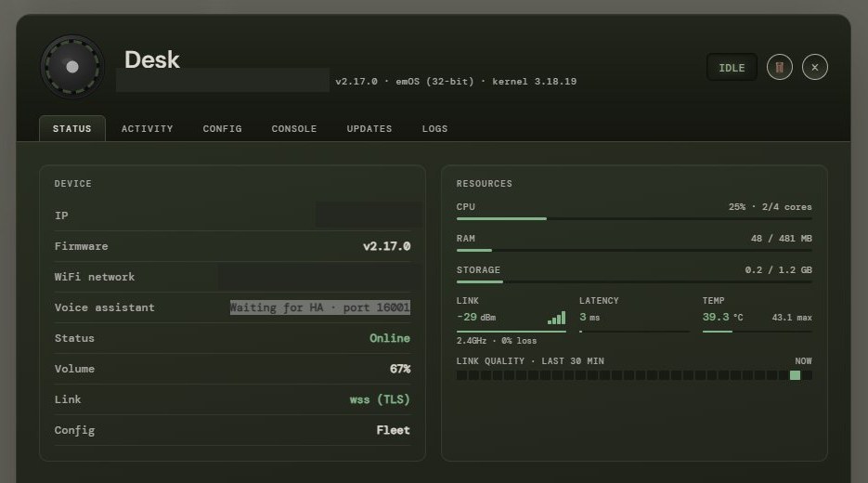Select the STATUS tab

coord(72,128)
